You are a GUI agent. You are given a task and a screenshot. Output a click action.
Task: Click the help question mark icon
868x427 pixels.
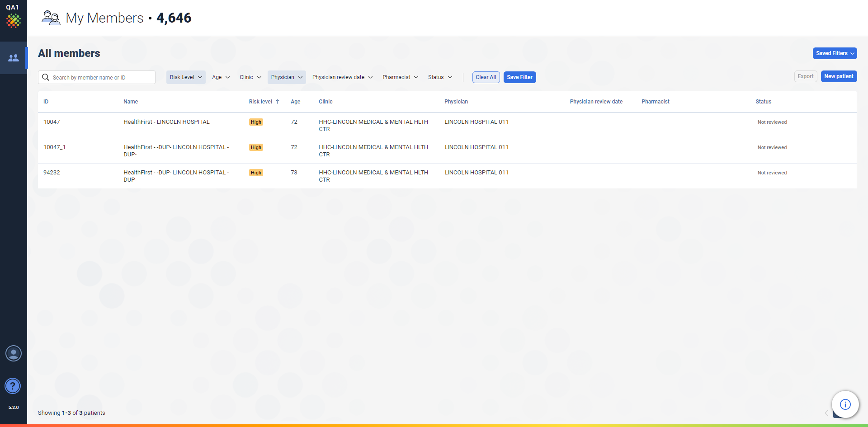click(13, 386)
